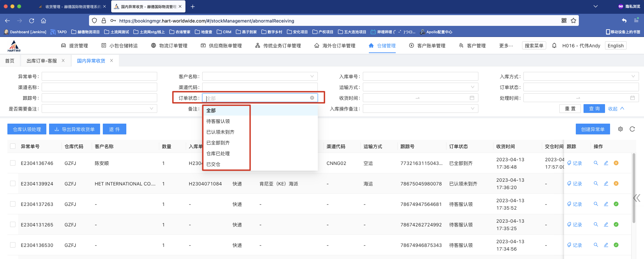Click the refresh table icon

click(x=632, y=129)
